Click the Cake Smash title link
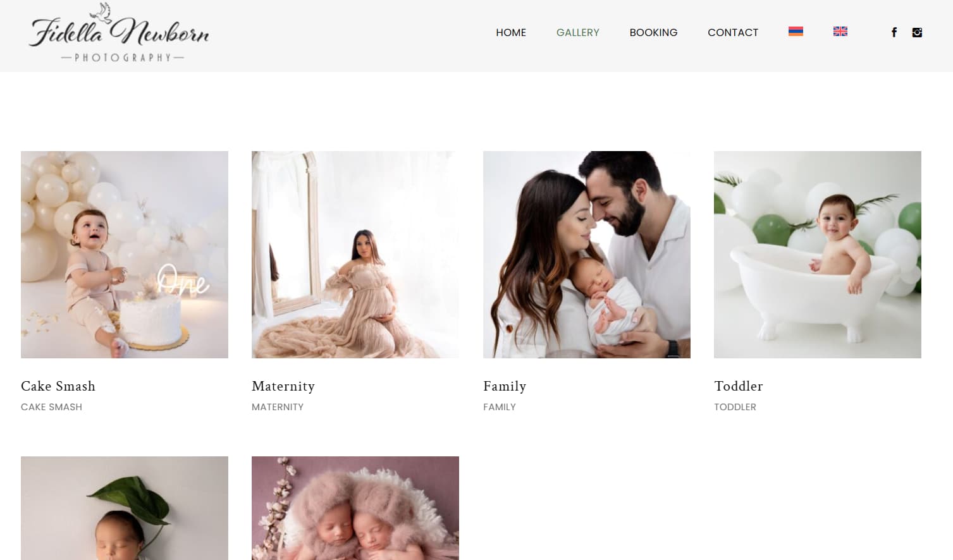The image size is (953, 560). pyautogui.click(x=58, y=386)
